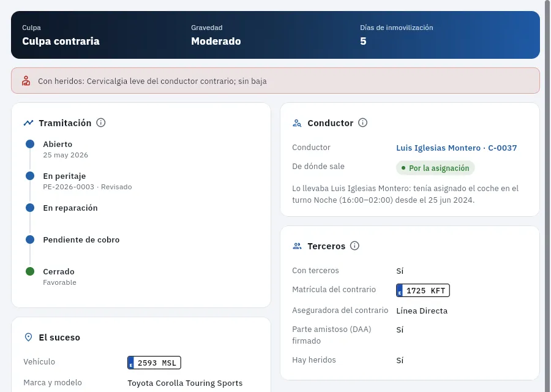Click the green Cerrado timeline marker
This screenshot has width=551, height=392.
pyautogui.click(x=30, y=271)
